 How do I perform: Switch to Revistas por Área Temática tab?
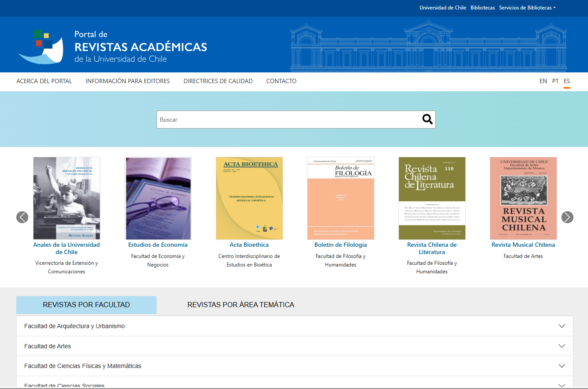pyautogui.click(x=241, y=305)
